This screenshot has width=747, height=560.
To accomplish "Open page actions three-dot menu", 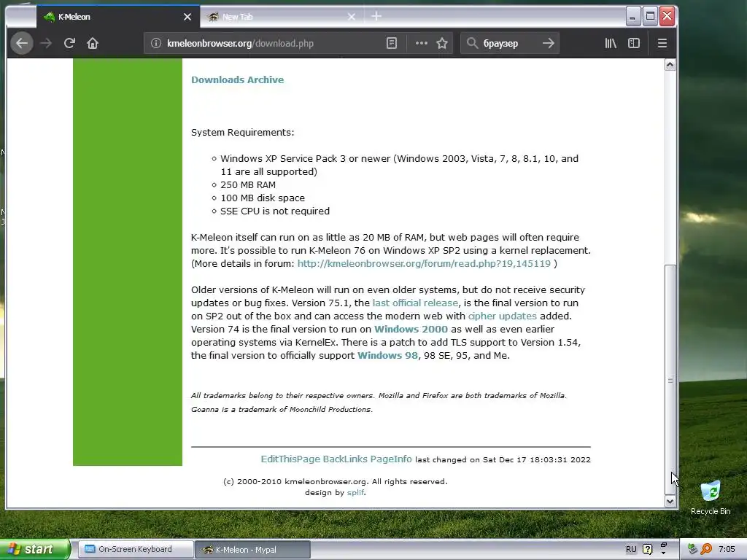I will click(421, 43).
